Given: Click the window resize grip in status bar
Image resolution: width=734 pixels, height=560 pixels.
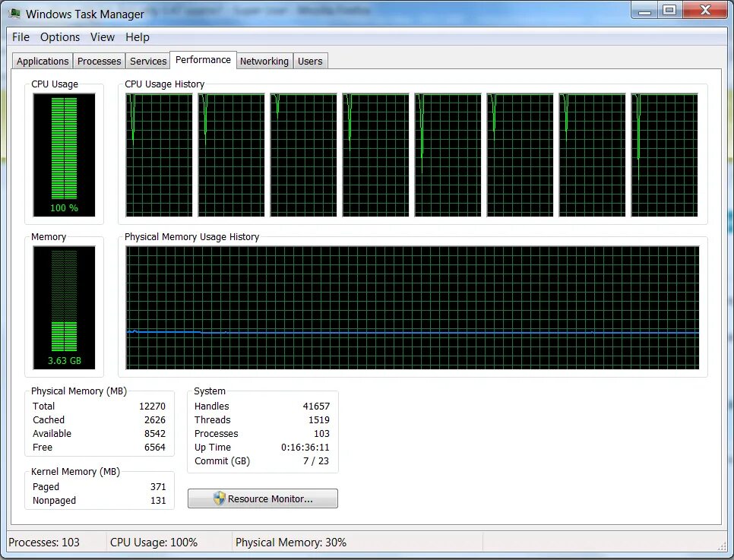Looking at the screenshot, I should 723,546.
